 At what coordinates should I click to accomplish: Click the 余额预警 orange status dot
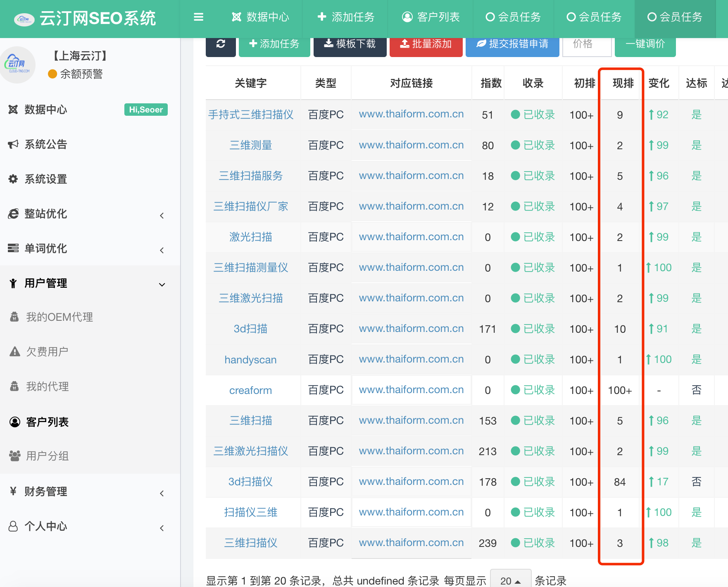[52, 74]
